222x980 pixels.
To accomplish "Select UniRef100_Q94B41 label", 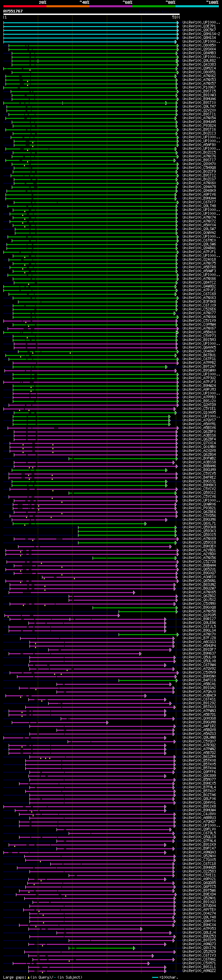I will pos(199,248).
